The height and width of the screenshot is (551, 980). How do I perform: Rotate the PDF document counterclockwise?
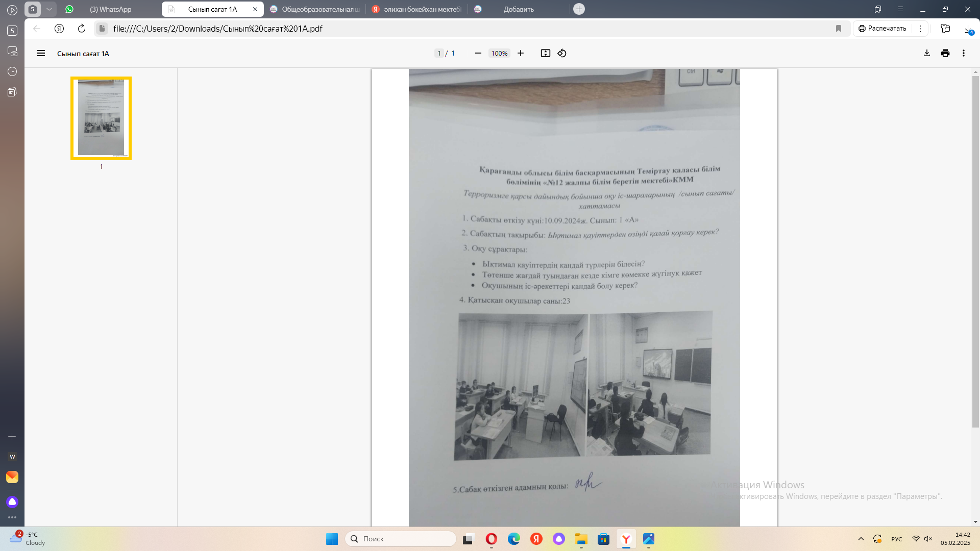pos(562,53)
